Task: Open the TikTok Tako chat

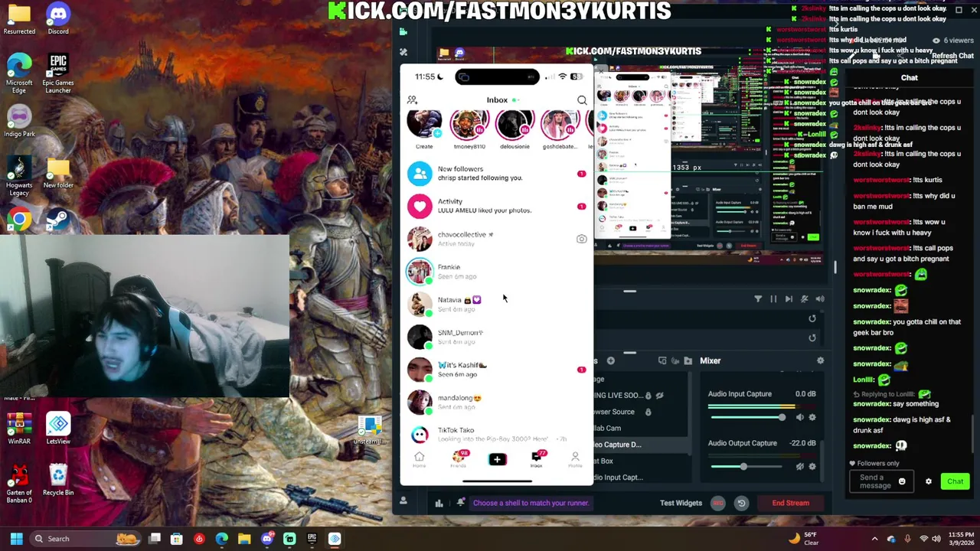Action: (497, 434)
